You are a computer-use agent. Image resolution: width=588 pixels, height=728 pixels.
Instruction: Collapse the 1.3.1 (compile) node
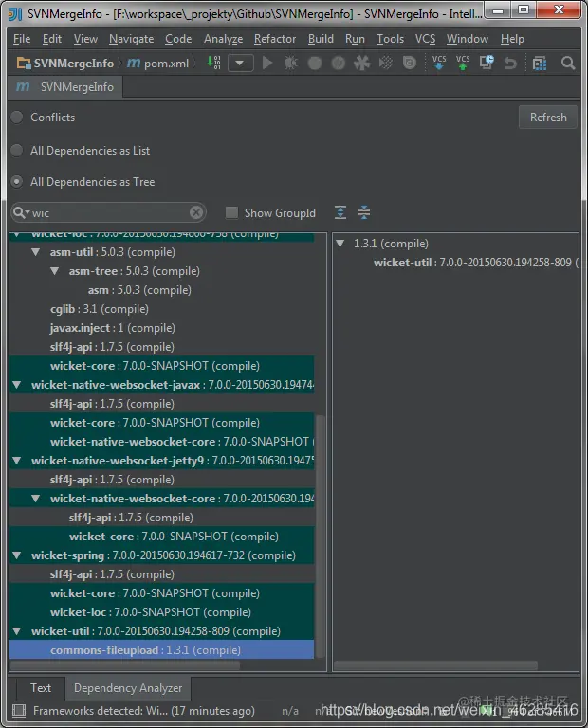click(x=340, y=244)
